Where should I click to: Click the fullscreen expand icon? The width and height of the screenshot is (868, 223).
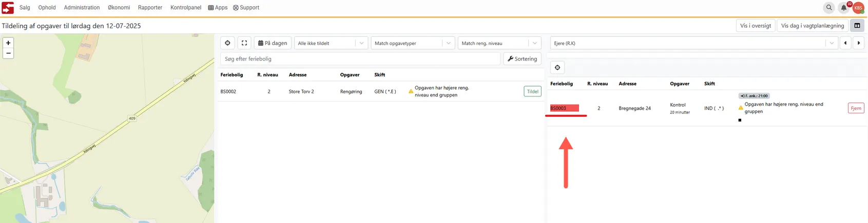[244, 43]
